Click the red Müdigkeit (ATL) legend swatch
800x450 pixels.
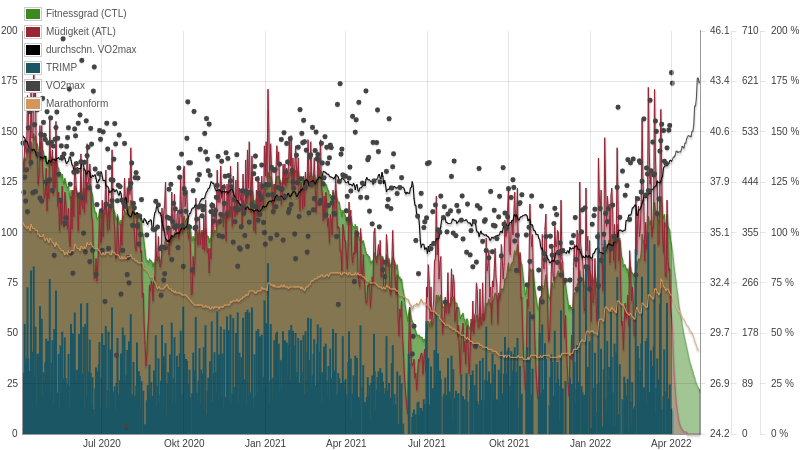(33, 32)
